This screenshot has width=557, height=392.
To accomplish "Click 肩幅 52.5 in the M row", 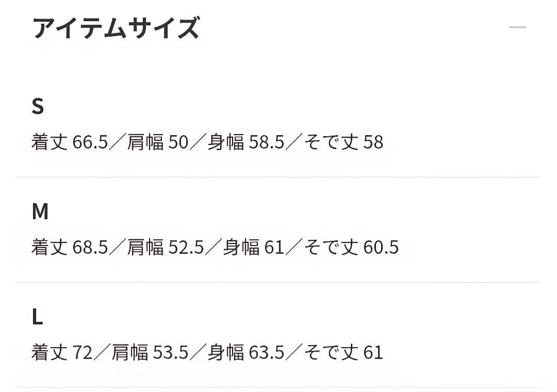I will (166, 247).
